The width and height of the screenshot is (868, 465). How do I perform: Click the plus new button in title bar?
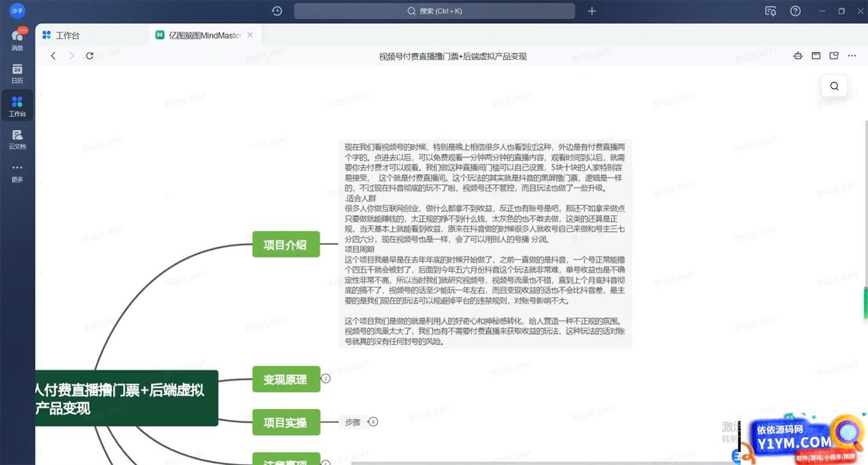point(591,11)
